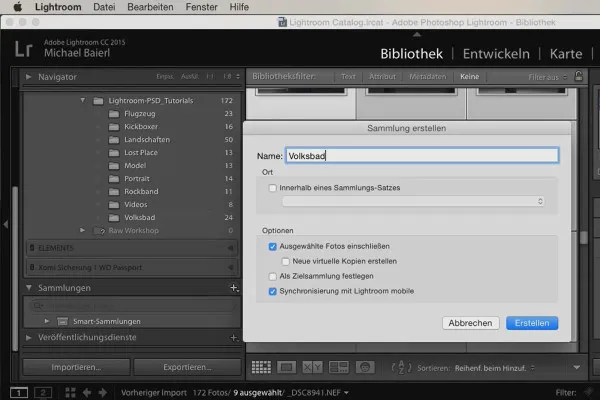Viewport: 600px width, 400px height.
Task: Switch to people face view icon
Action: point(365,367)
